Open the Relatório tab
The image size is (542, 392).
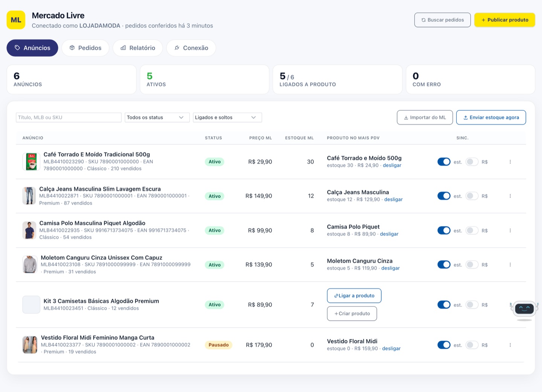click(138, 48)
